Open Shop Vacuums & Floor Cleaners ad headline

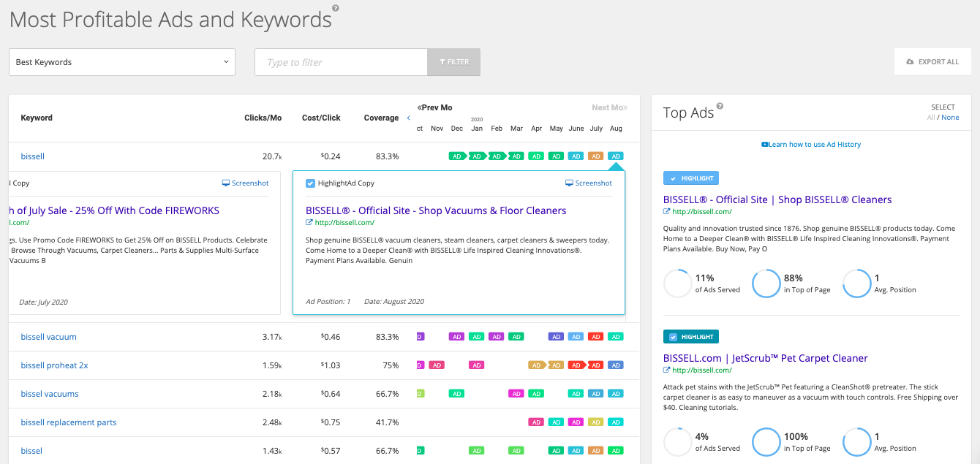point(436,210)
